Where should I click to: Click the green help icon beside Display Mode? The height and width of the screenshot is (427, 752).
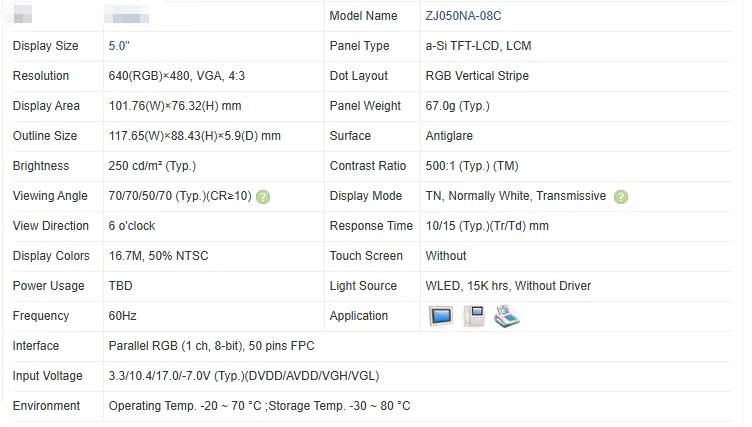(x=621, y=197)
